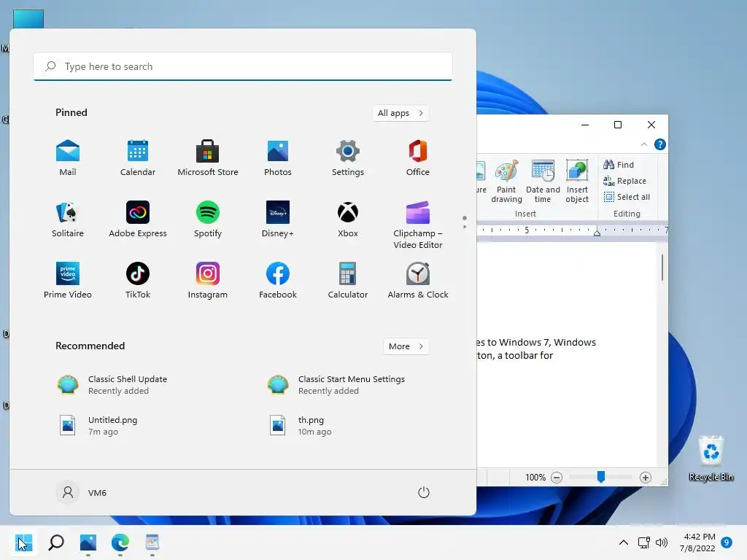Launch Clipchamp Video Editor
Screen dimensions: 747x560
click(418, 225)
